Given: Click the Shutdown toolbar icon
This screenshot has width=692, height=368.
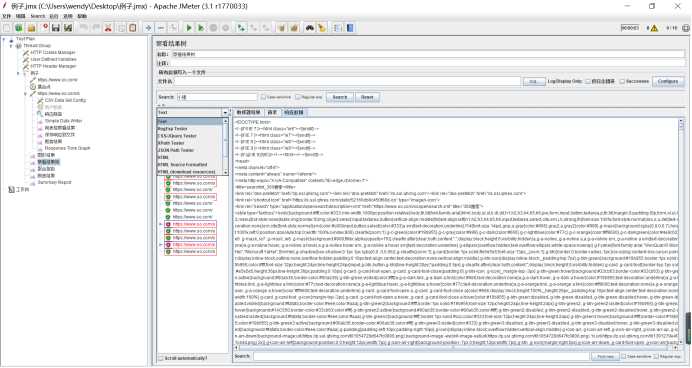Looking at the screenshot, I should (226, 28).
